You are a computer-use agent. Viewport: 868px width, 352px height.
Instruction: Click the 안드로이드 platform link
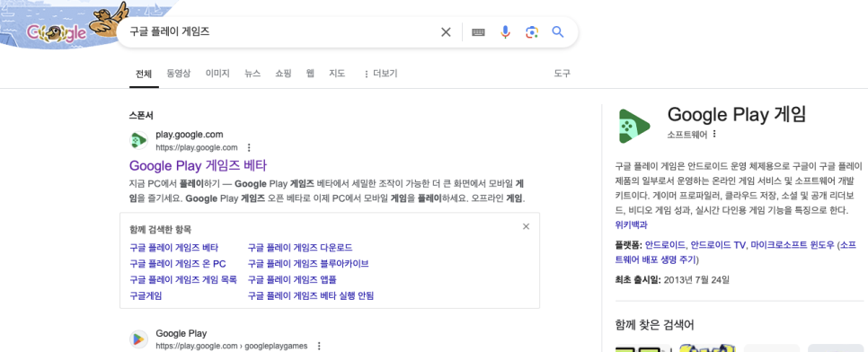[666, 245]
